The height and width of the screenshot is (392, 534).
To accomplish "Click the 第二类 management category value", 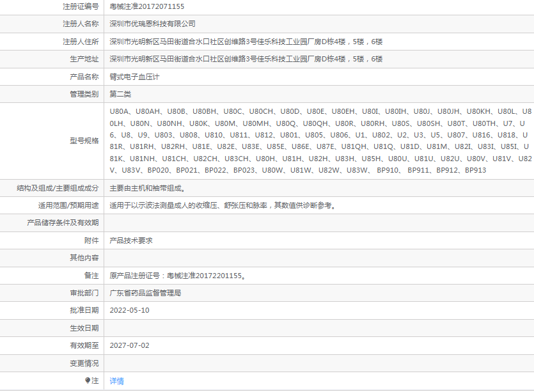I will (120, 94).
